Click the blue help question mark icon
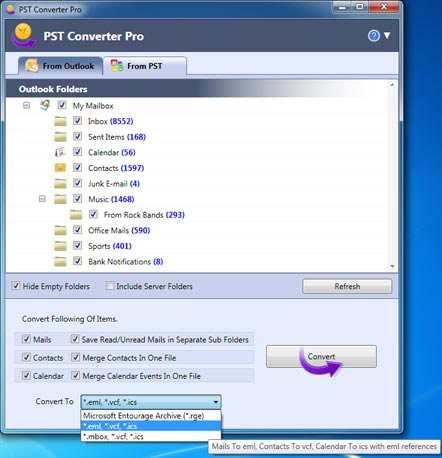The height and width of the screenshot is (458, 442). 374,36
